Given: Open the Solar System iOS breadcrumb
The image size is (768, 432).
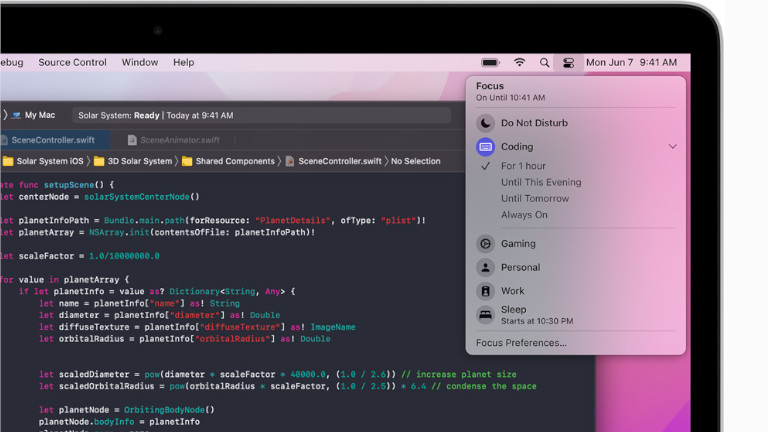Looking at the screenshot, I should tap(49, 161).
